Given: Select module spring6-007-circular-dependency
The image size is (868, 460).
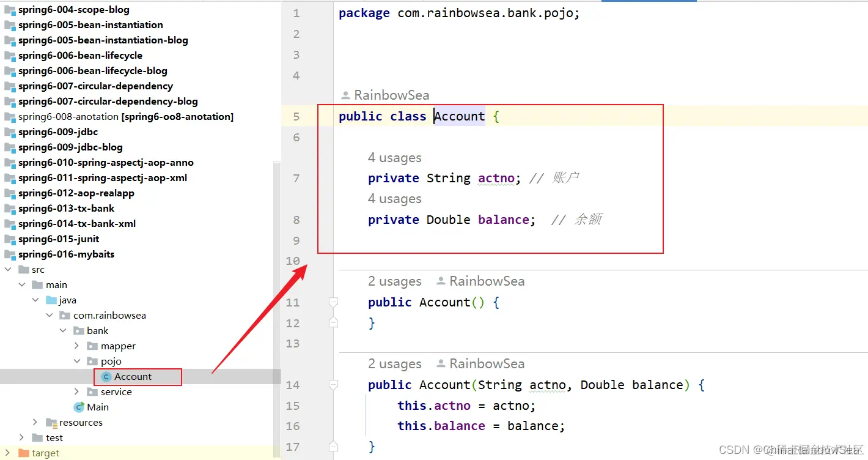Looking at the screenshot, I should click(x=95, y=86).
